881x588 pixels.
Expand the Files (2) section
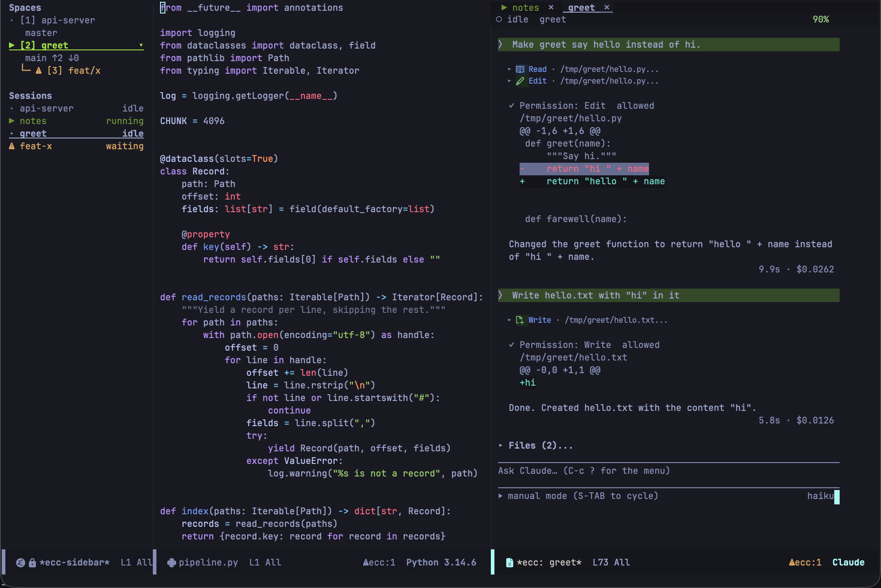[501, 445]
